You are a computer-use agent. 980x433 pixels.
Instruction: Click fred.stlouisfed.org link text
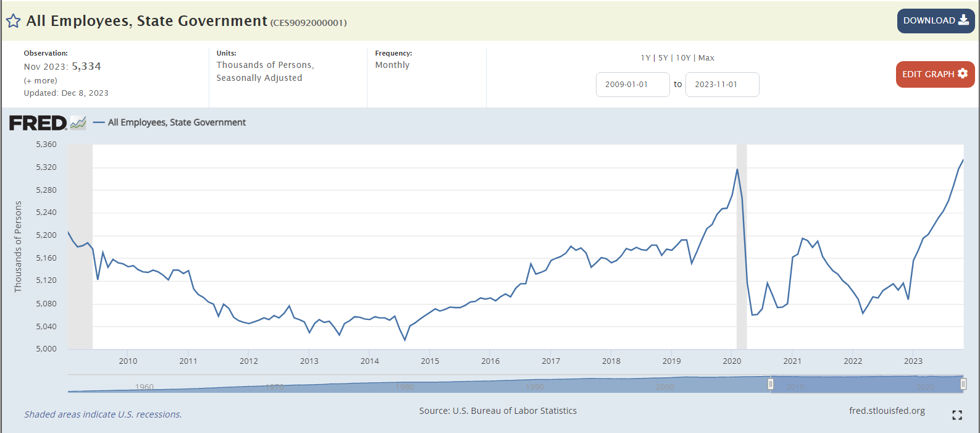887,411
